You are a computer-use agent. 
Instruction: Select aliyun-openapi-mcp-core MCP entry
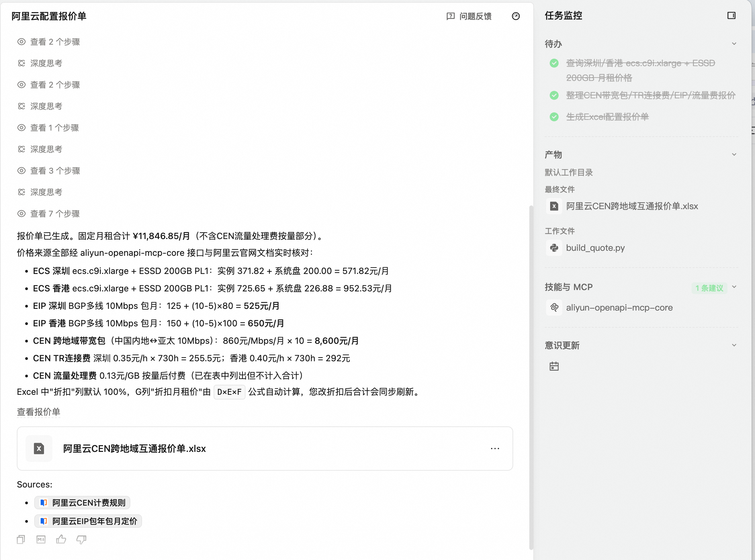tap(619, 308)
